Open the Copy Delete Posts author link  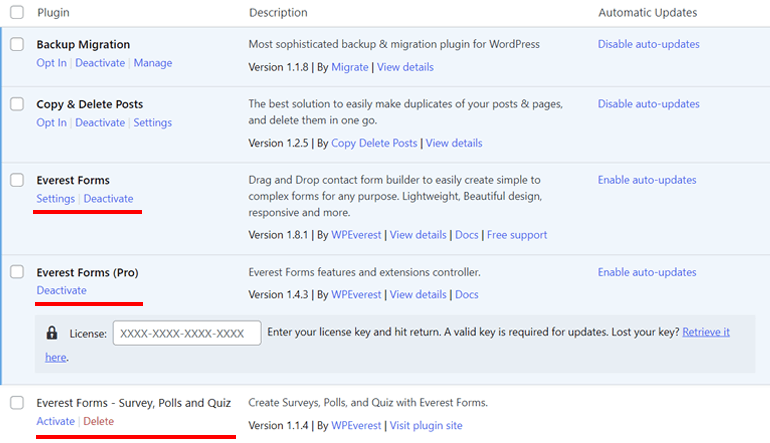click(x=374, y=143)
